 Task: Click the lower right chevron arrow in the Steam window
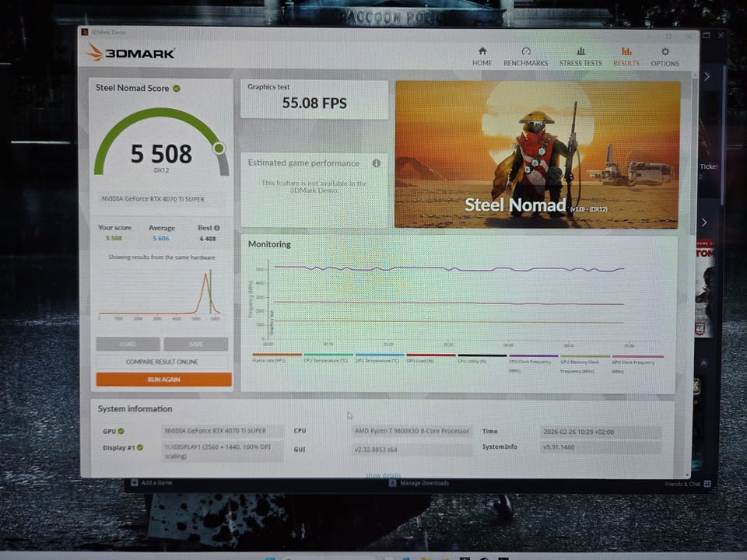point(703,222)
